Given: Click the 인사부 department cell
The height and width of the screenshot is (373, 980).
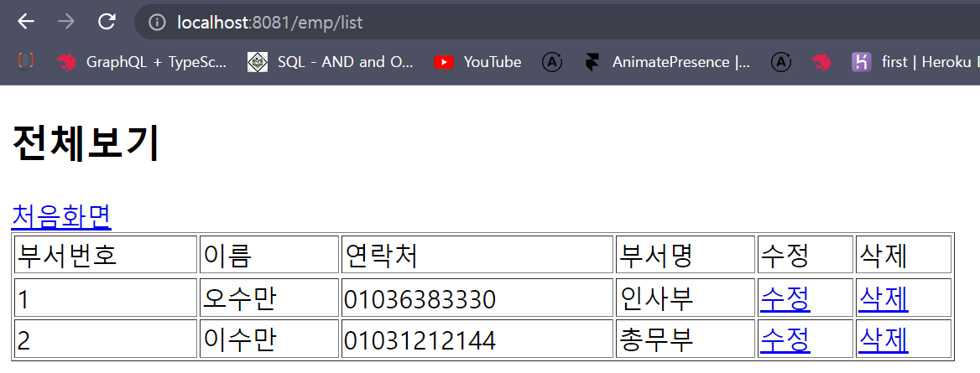Looking at the screenshot, I should (x=685, y=298).
